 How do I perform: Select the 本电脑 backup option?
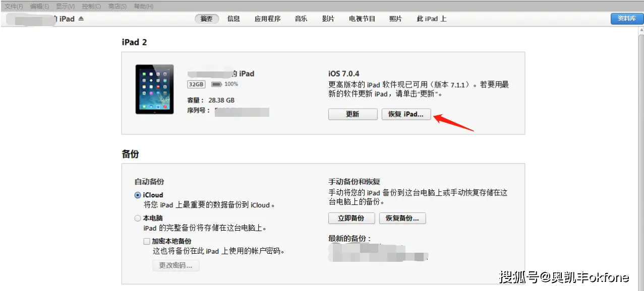[138, 217]
